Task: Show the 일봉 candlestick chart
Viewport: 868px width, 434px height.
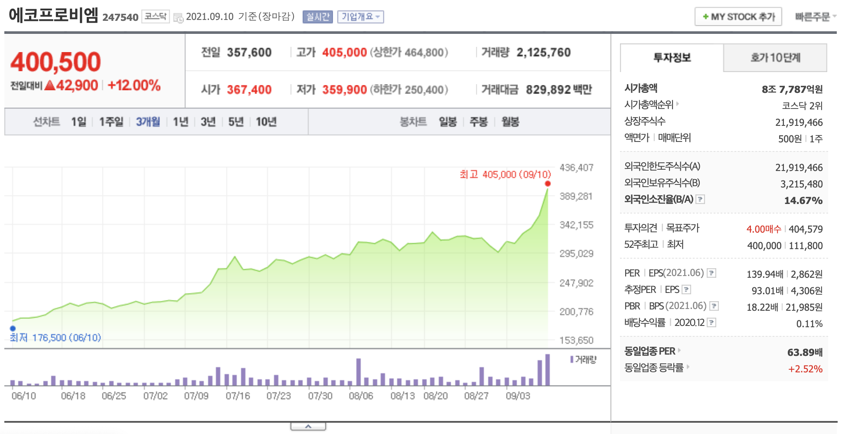Action: tap(448, 122)
